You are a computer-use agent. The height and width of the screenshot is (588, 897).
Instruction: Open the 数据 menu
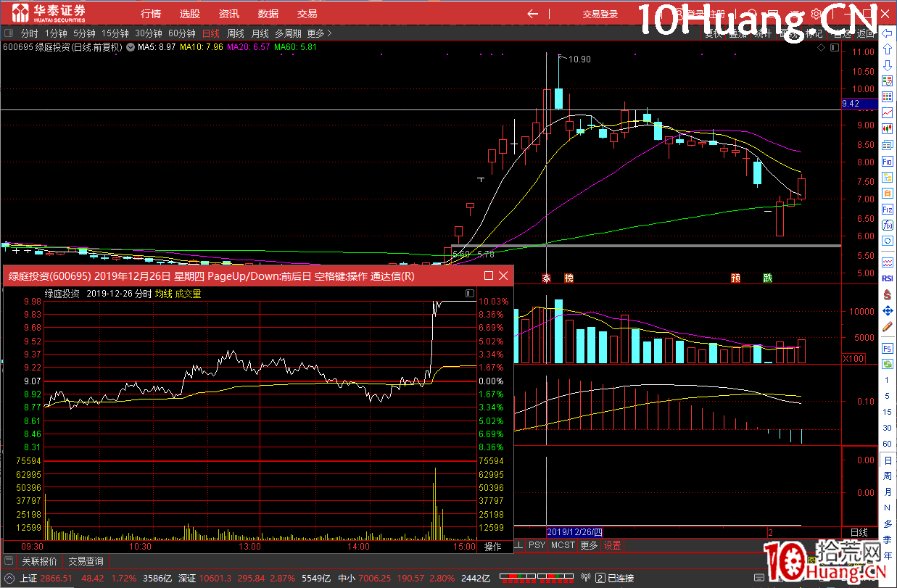(x=268, y=14)
